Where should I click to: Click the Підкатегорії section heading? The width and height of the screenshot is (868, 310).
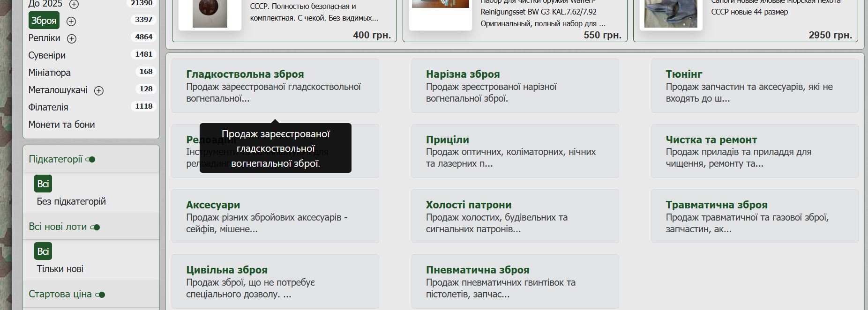55,159
